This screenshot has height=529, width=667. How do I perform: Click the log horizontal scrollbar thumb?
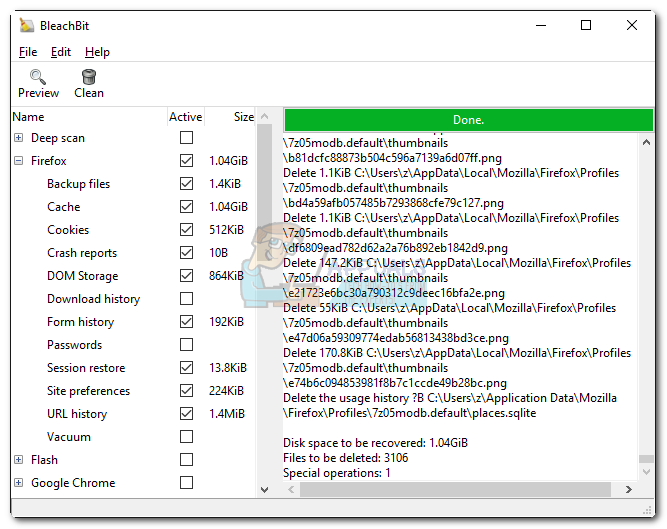456,489
